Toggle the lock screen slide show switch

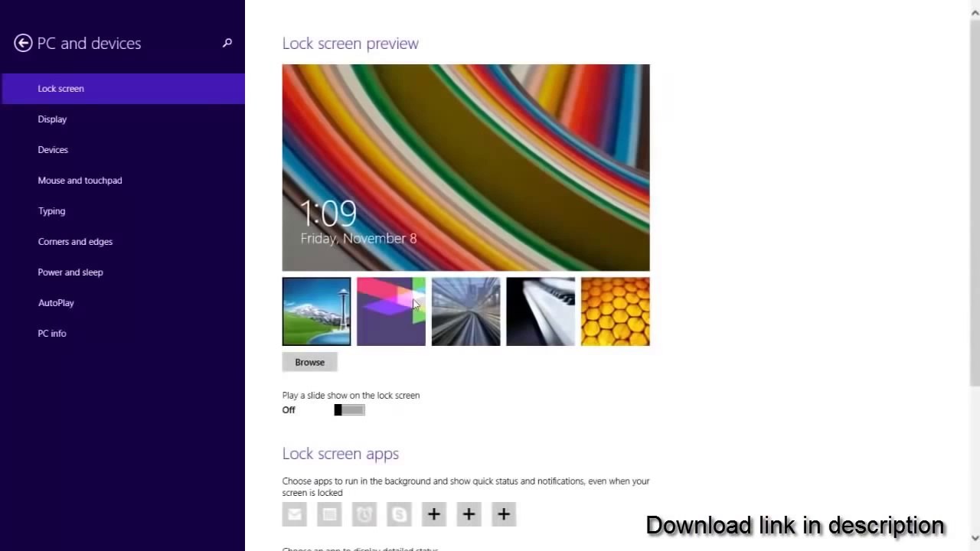click(x=350, y=410)
